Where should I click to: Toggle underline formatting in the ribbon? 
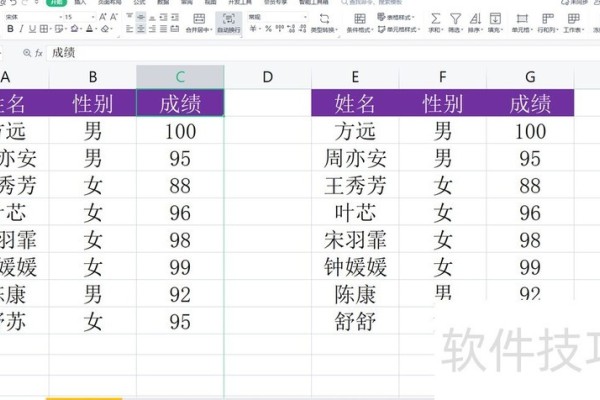click(x=33, y=29)
